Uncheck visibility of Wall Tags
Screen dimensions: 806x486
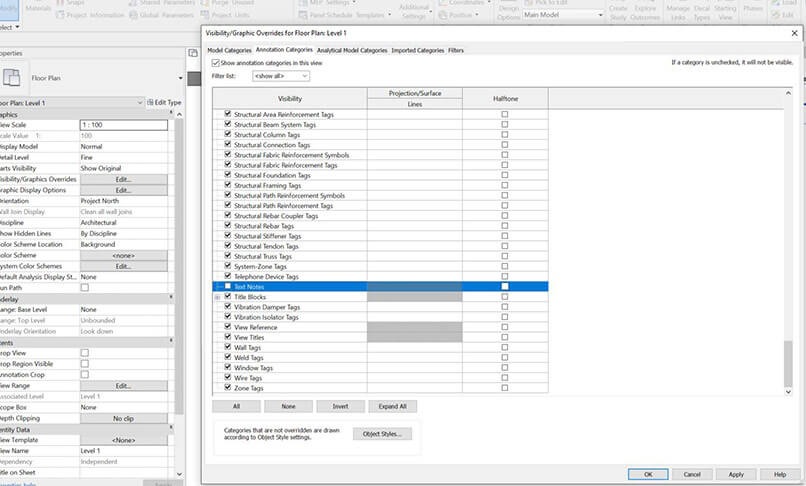[x=228, y=347]
